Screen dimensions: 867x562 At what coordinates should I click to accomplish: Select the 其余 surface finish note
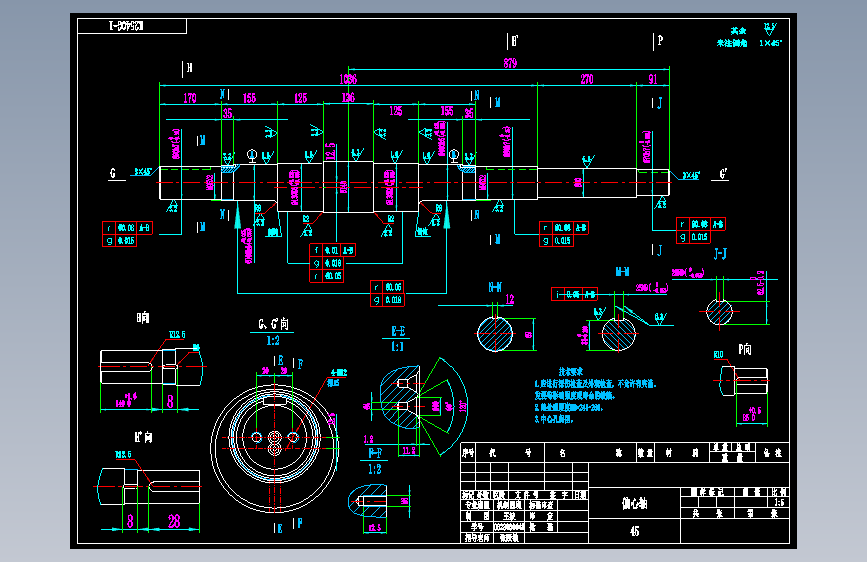[738, 31]
